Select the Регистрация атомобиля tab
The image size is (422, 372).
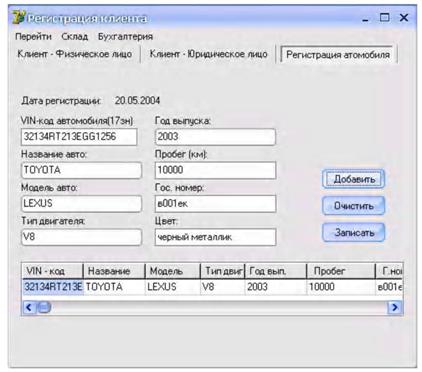(x=338, y=54)
